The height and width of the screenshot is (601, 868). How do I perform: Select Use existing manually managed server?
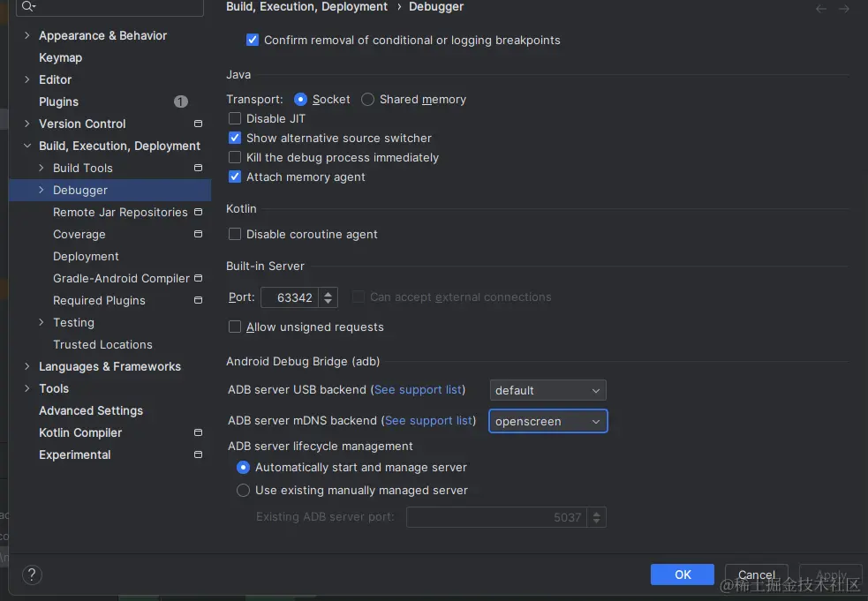243,491
